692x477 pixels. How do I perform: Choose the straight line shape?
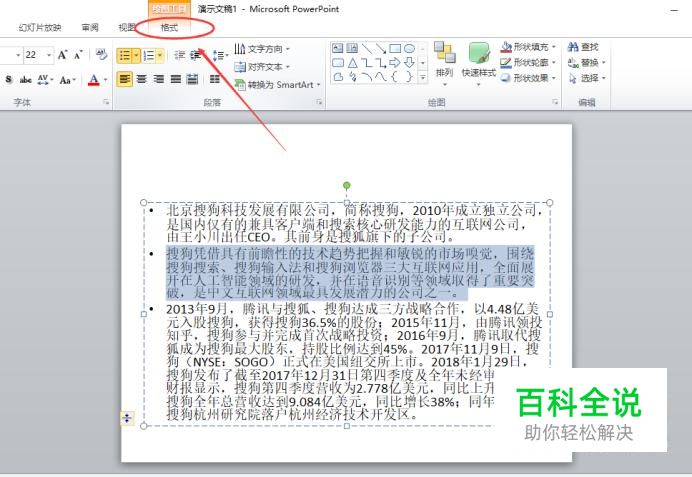367,48
